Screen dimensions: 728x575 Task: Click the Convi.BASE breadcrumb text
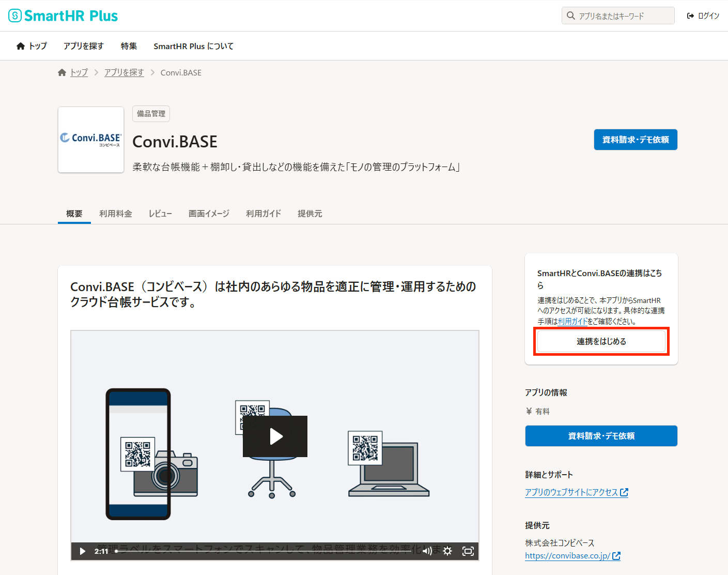click(x=181, y=72)
